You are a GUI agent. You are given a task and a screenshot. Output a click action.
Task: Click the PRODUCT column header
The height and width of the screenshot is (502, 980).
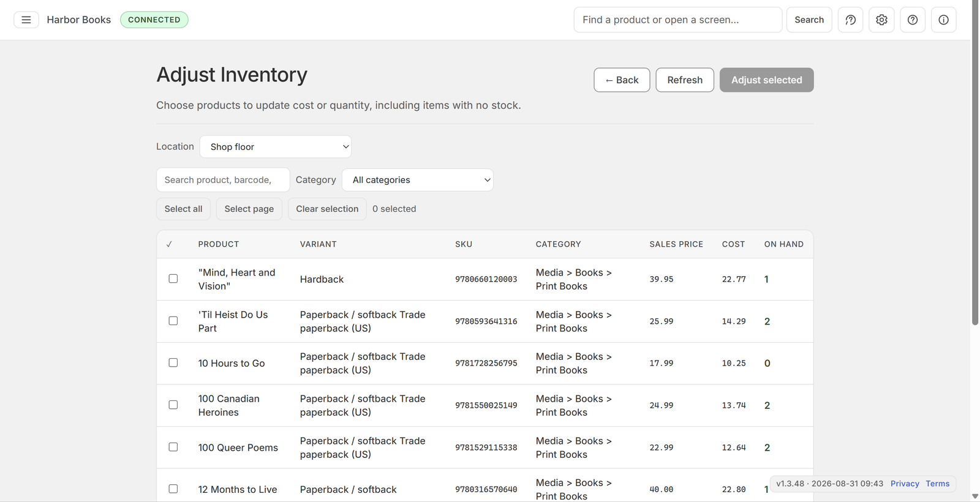point(219,244)
